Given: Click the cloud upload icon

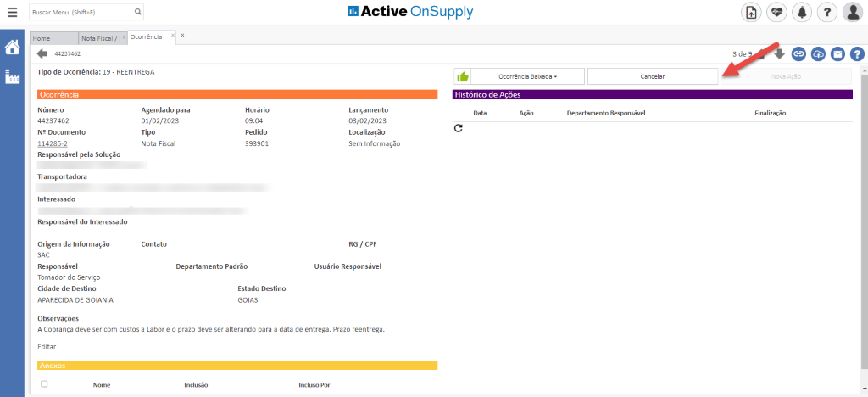Looking at the screenshot, I should (818, 54).
